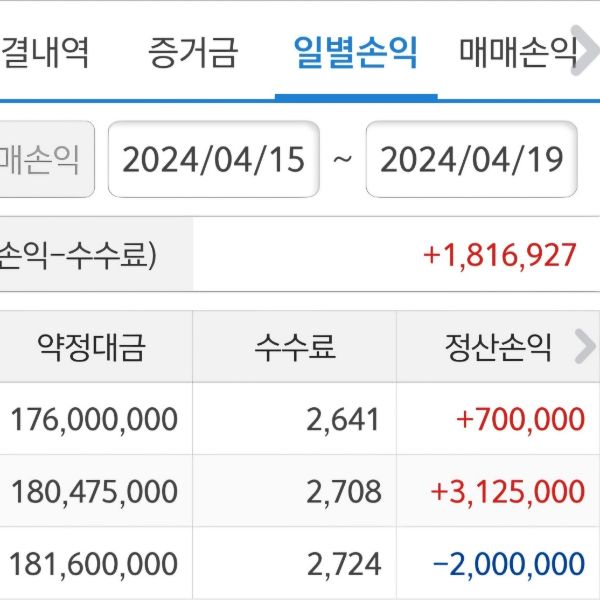Viewport: 600px width, 600px height.
Task: Edit start date 2024/04/15
Action: click(213, 160)
